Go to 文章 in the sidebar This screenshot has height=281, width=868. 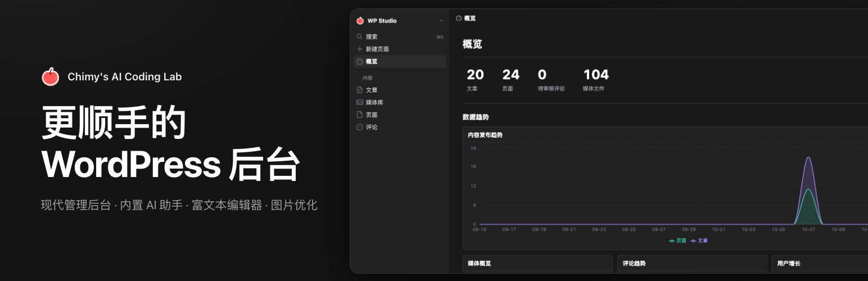click(x=400, y=90)
